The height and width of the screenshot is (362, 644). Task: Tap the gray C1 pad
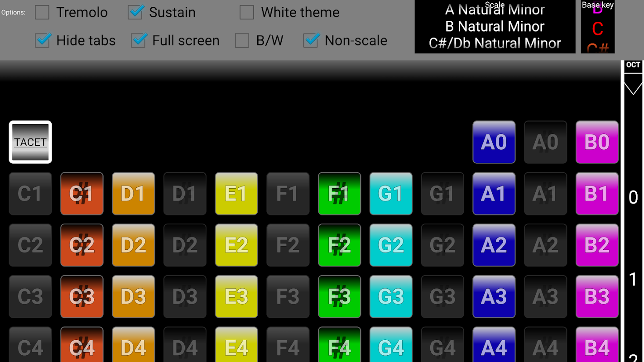coord(30,194)
